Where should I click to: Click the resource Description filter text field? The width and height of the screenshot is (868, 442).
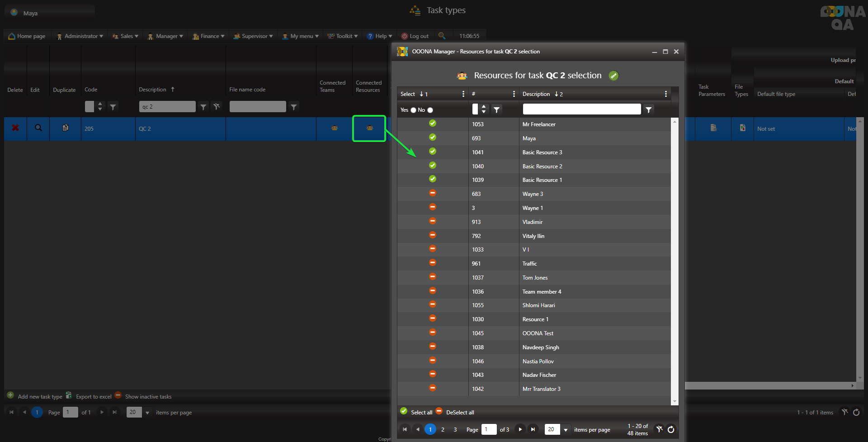click(581, 109)
